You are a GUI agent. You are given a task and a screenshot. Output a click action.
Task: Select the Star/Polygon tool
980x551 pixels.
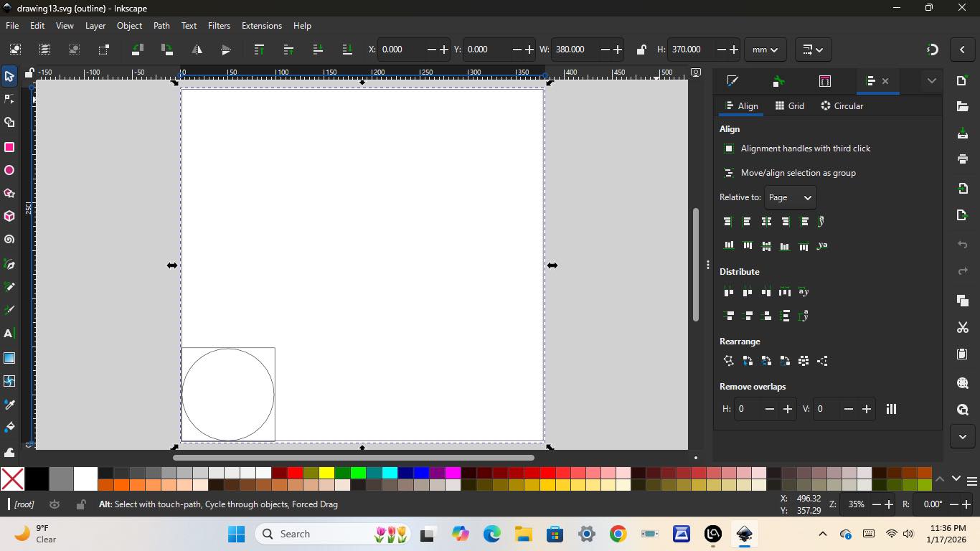(x=9, y=194)
